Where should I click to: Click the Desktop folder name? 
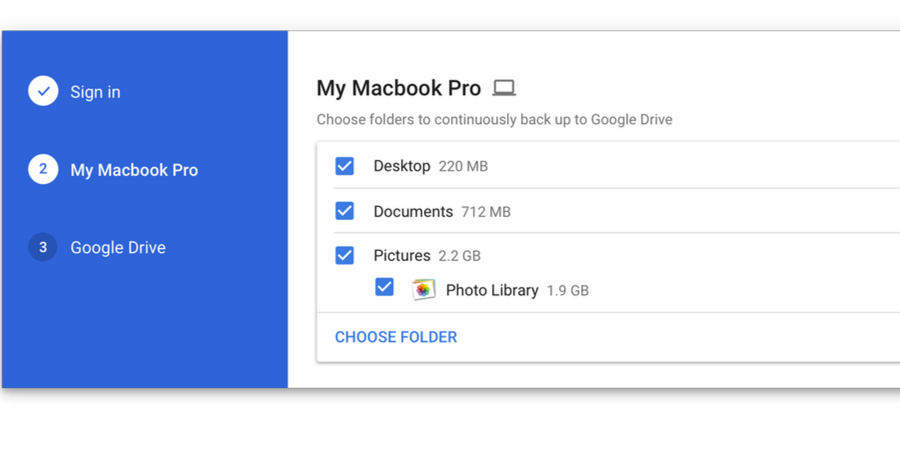(402, 166)
